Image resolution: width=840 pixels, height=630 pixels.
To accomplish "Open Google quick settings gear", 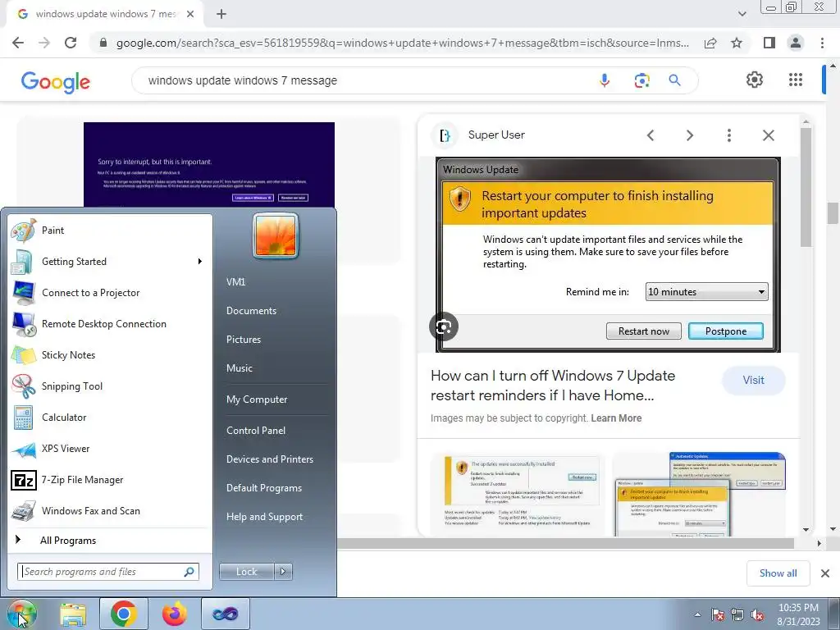I will tap(755, 80).
